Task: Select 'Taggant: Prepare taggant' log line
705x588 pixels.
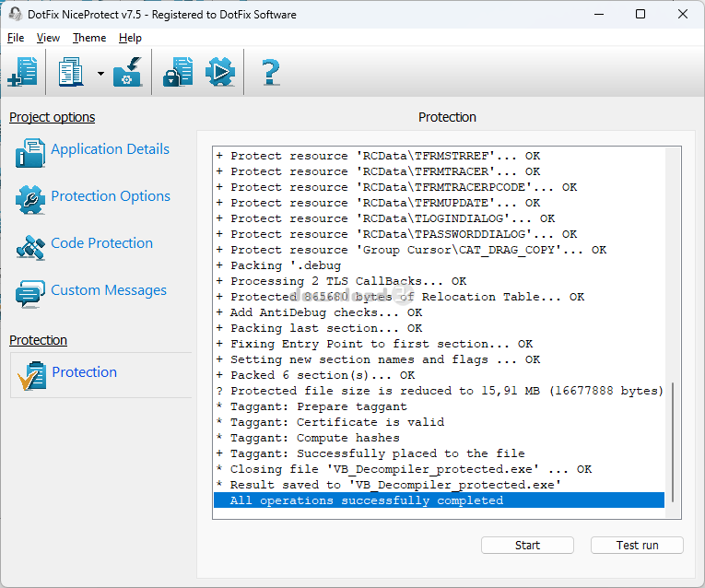Action: click(x=439, y=406)
